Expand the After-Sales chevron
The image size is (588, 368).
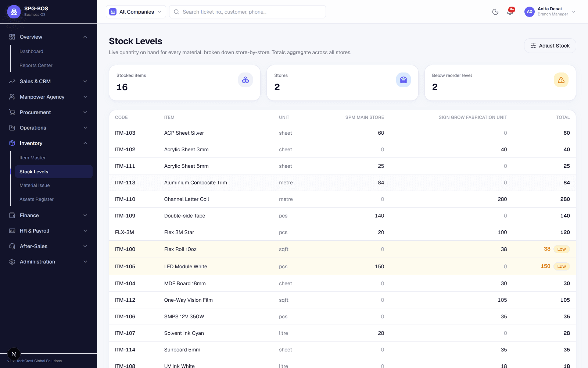tap(85, 246)
